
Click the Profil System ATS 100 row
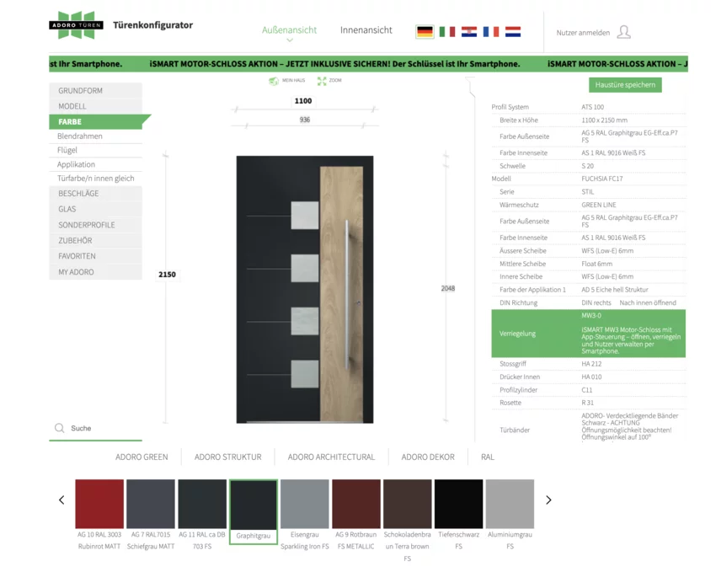click(588, 107)
